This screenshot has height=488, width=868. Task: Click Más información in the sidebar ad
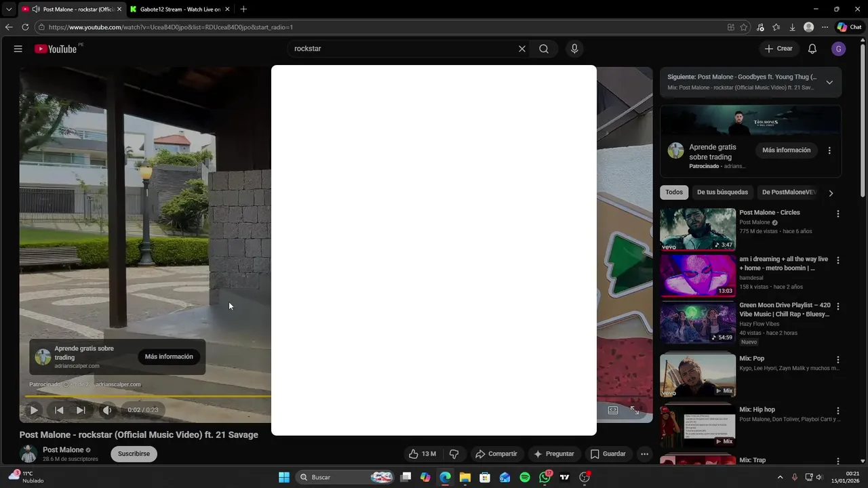(x=787, y=150)
